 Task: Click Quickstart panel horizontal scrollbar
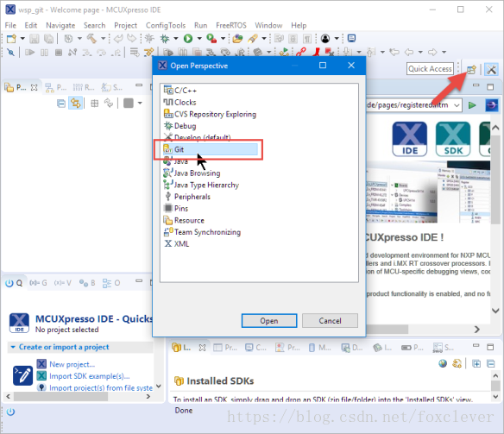pyautogui.click(x=60, y=396)
